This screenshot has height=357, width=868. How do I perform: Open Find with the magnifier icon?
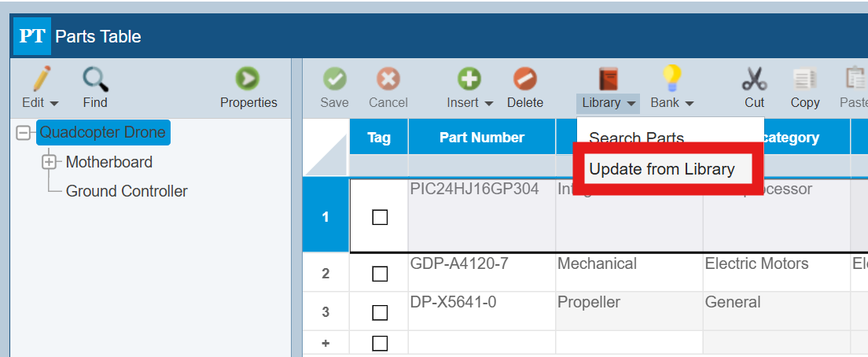pyautogui.click(x=95, y=79)
